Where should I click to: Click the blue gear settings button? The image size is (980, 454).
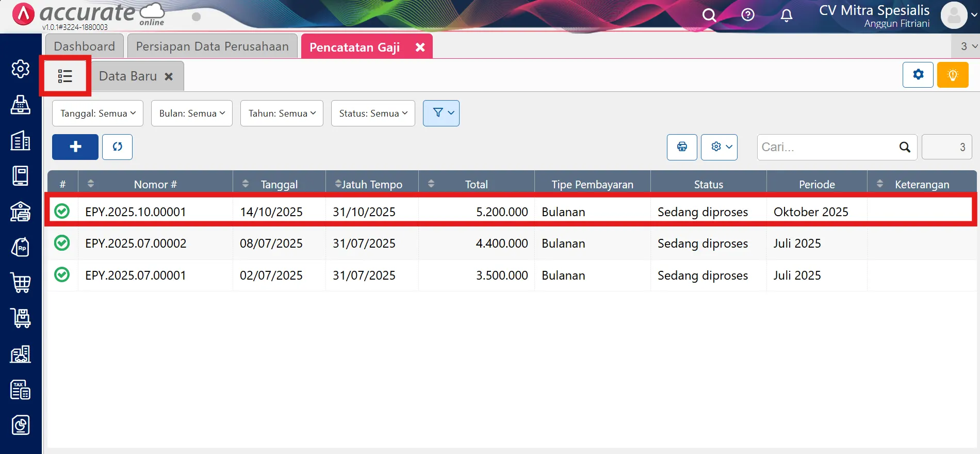click(x=918, y=75)
